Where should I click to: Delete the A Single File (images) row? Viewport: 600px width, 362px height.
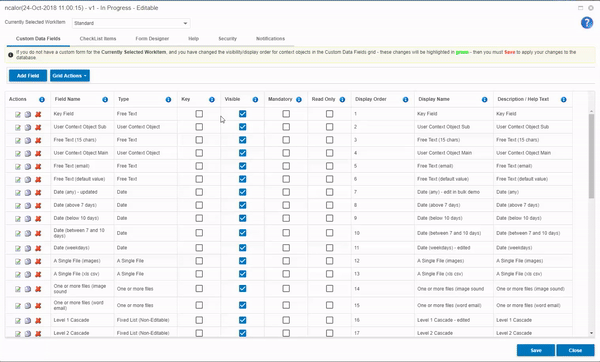(x=38, y=261)
